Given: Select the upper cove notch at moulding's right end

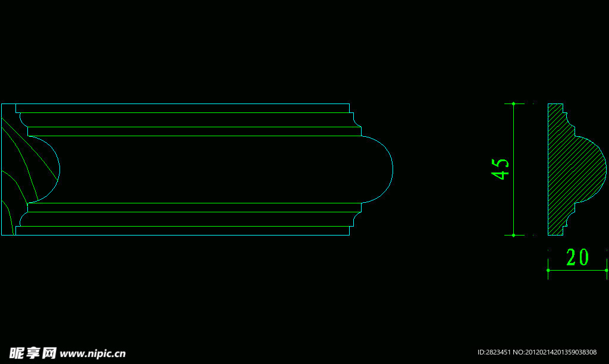Looking at the screenshot, I should (356, 121).
